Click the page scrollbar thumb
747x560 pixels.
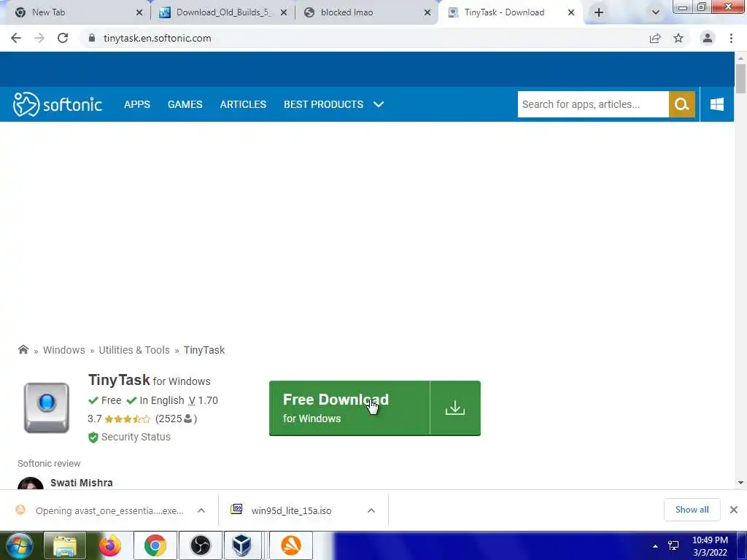point(740,79)
